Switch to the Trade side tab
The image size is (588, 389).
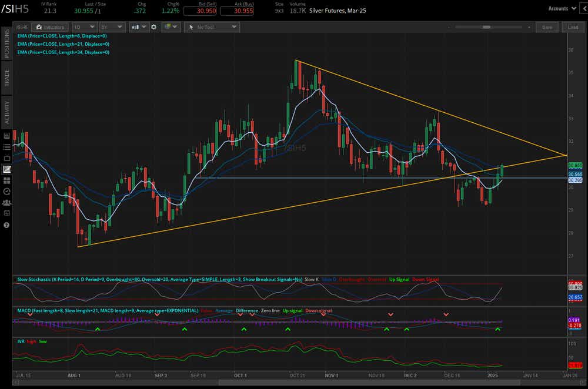[x=7, y=78]
